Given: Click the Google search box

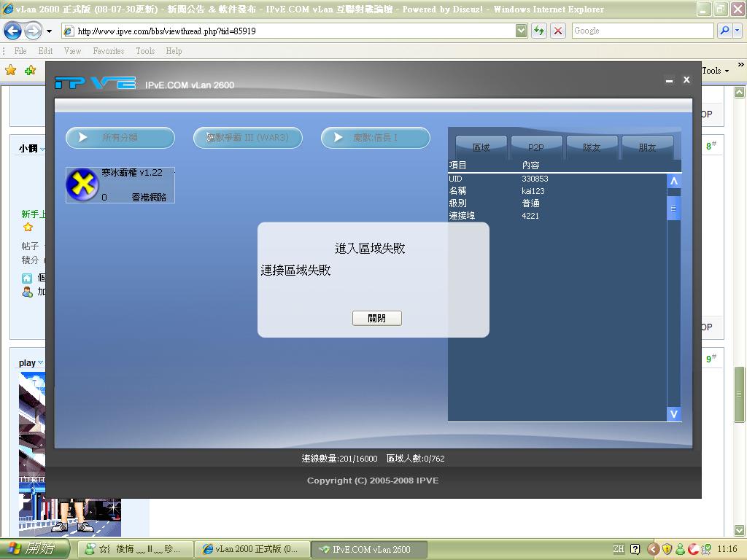Looking at the screenshot, I should [642, 31].
